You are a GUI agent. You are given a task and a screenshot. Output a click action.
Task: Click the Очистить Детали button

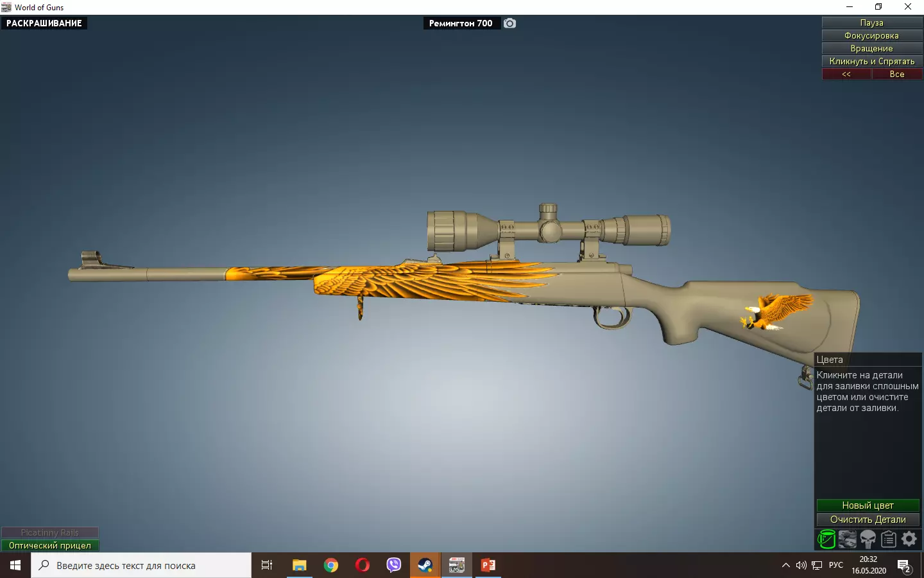[x=868, y=520]
